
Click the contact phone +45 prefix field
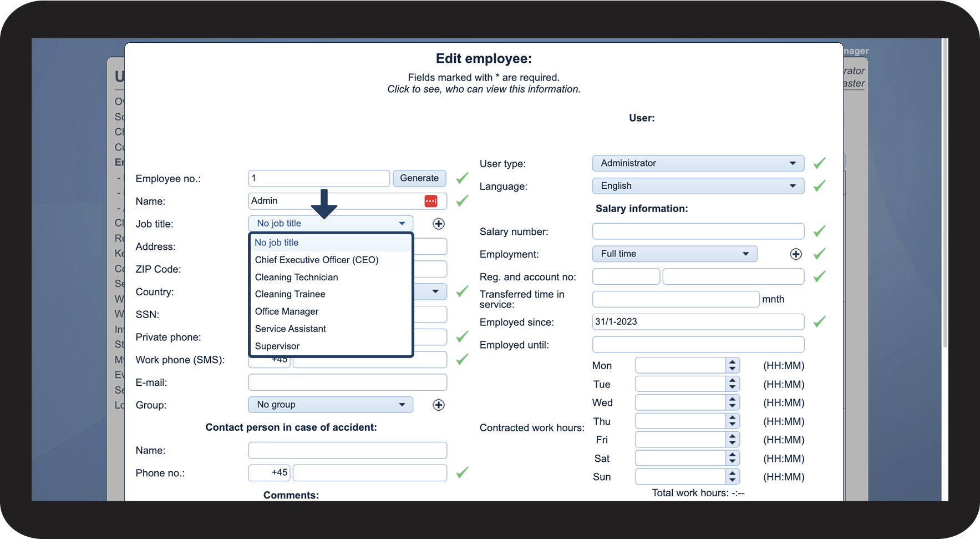[269, 472]
